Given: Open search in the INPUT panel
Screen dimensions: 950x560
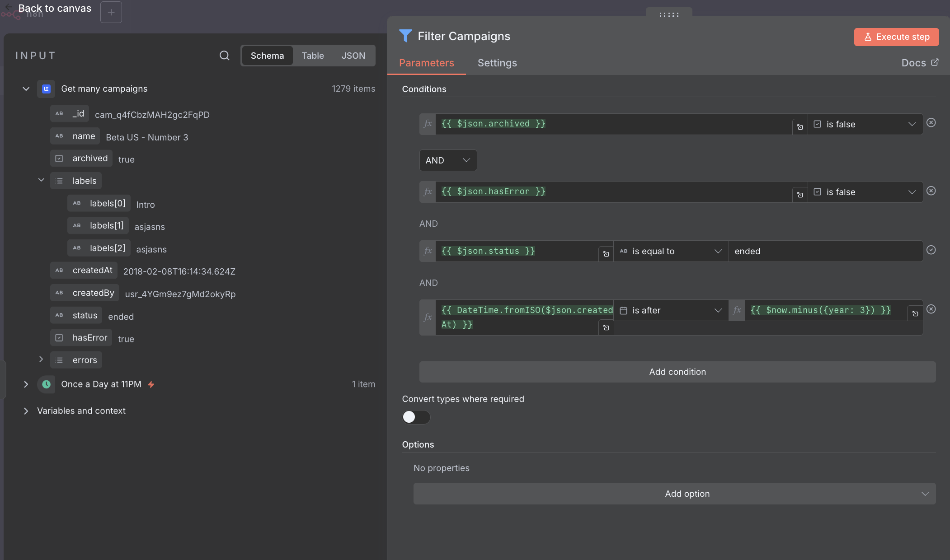Looking at the screenshot, I should click(x=224, y=55).
